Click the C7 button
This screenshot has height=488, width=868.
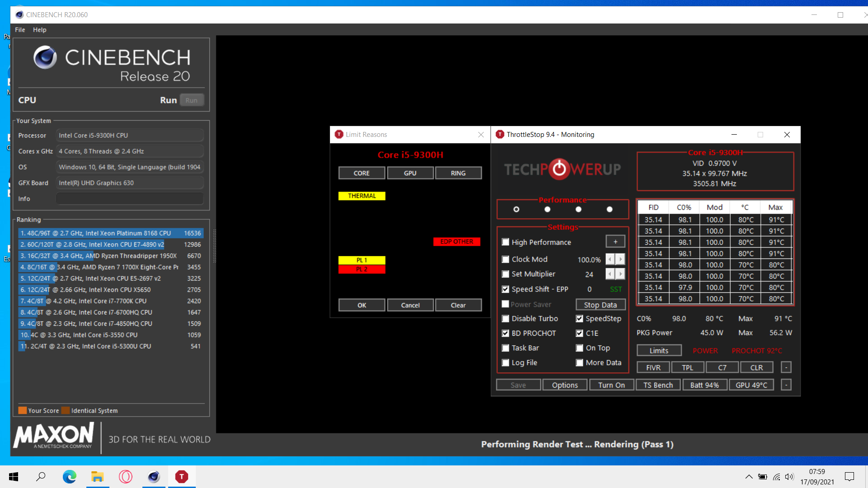point(722,367)
